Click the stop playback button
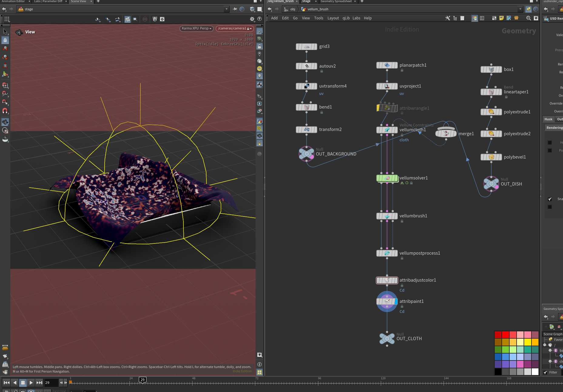This screenshot has height=392, width=563. 23,383
